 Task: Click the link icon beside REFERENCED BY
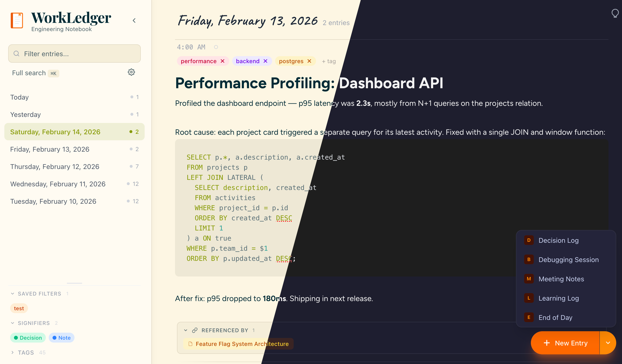coord(195,330)
